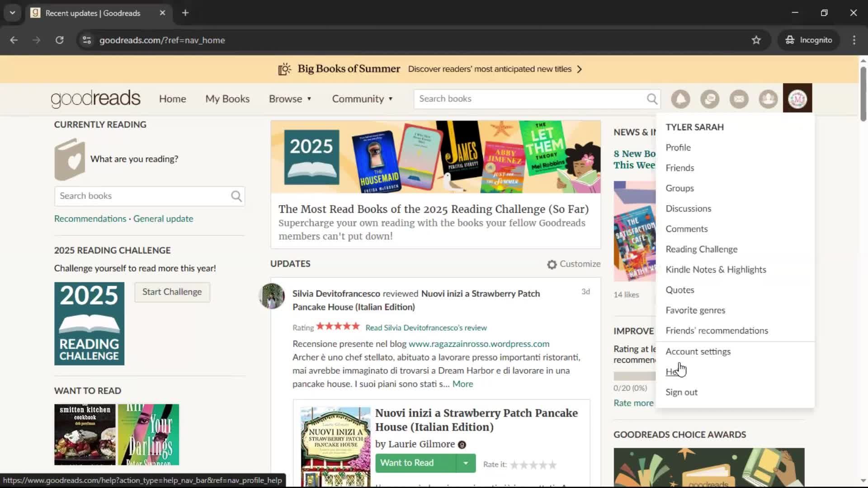This screenshot has height=488, width=868.
Task: Sign out of Goodreads
Action: pos(681,392)
